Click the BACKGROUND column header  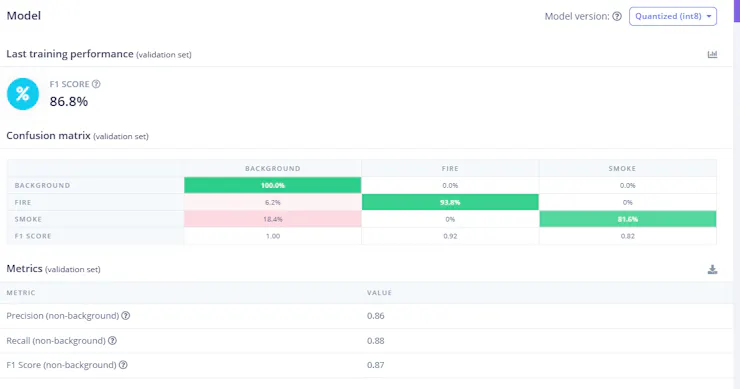click(x=273, y=169)
